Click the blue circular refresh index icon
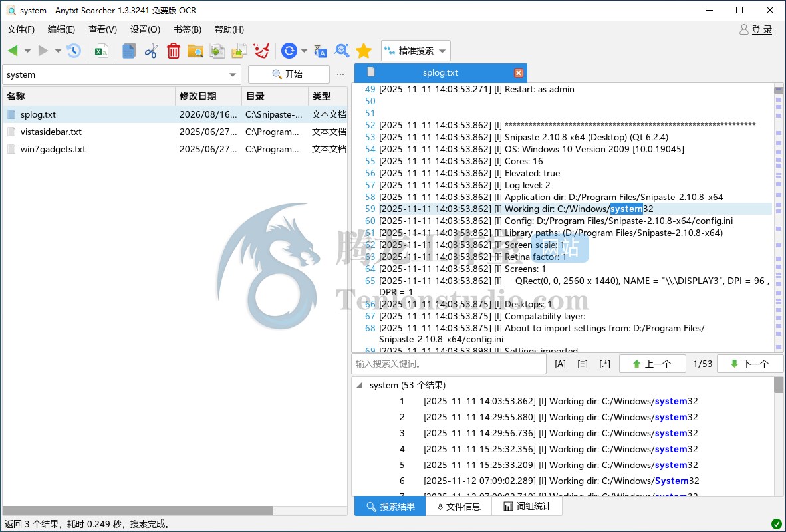 point(289,51)
